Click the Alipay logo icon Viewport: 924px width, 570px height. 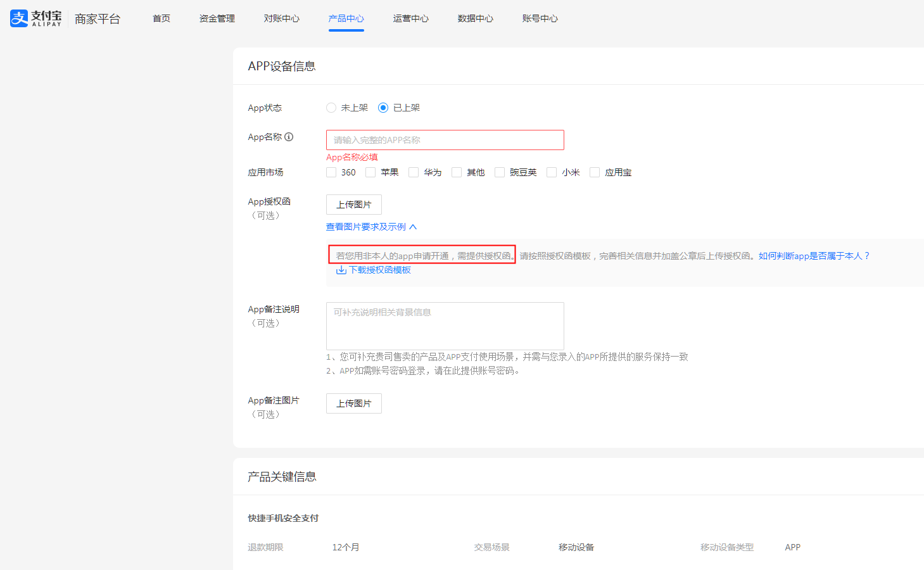tap(19, 18)
